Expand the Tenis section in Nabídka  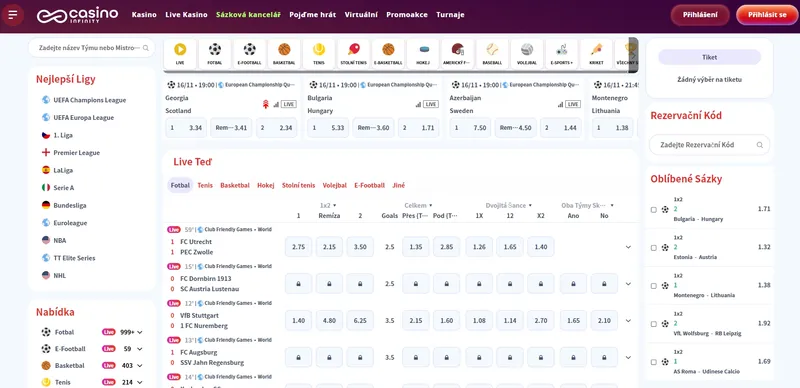point(139,382)
